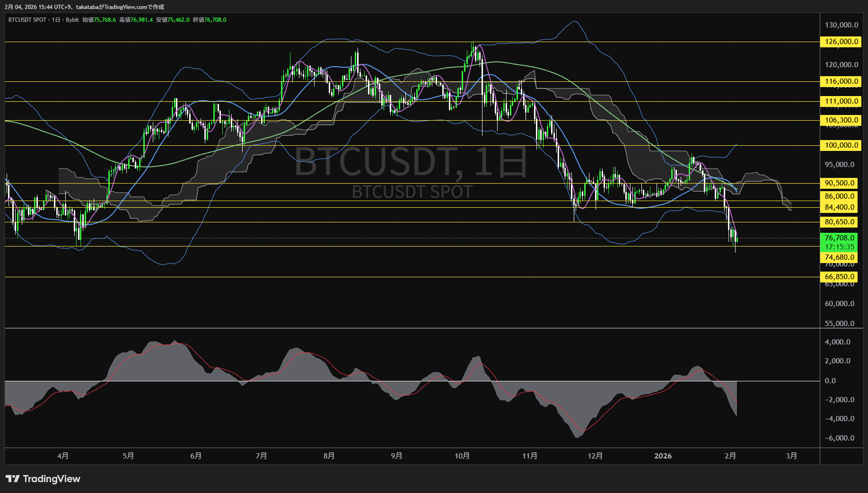Click the 66,850.0 yellow price label
The width and height of the screenshot is (868, 493).
(840, 277)
